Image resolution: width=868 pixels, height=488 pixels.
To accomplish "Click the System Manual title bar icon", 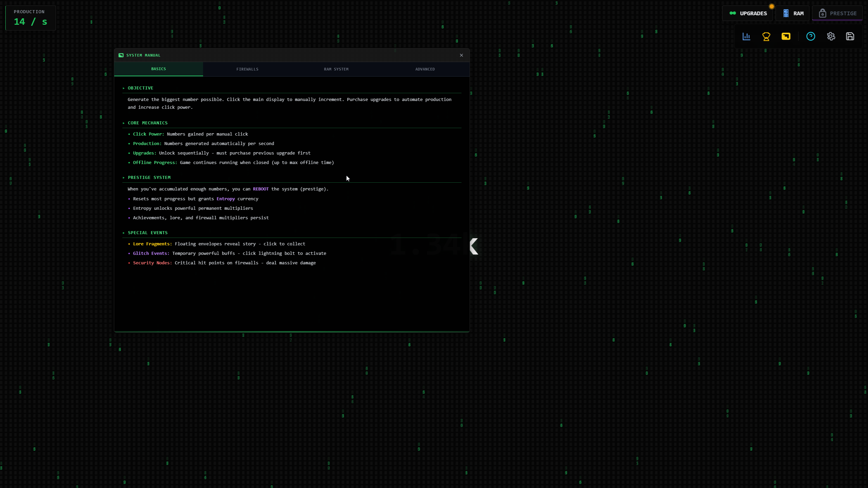I will point(121,55).
